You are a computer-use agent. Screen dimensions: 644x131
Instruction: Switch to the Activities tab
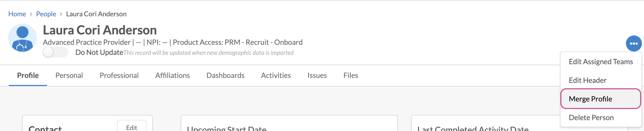[276, 75]
